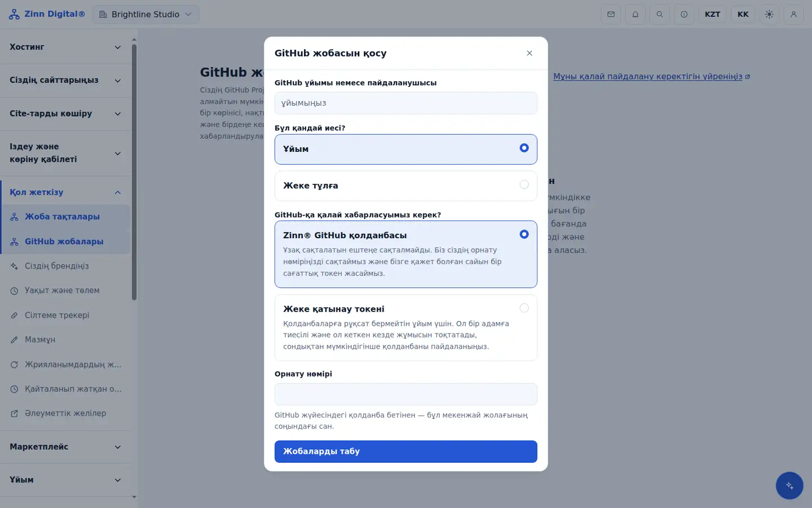
Task: Open Мазмұн menu item
Action: click(x=65, y=340)
